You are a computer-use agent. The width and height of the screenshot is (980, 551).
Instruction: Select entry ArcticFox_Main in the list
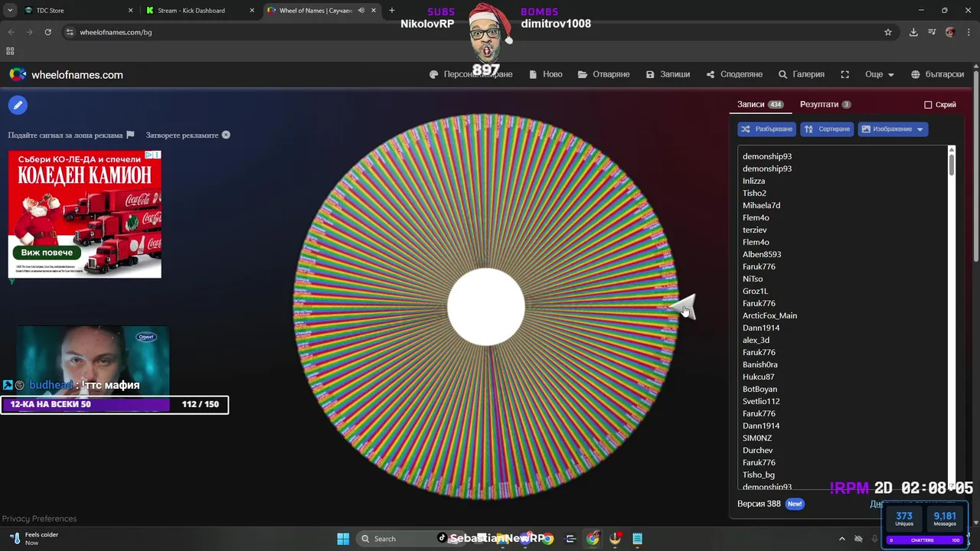coord(769,315)
